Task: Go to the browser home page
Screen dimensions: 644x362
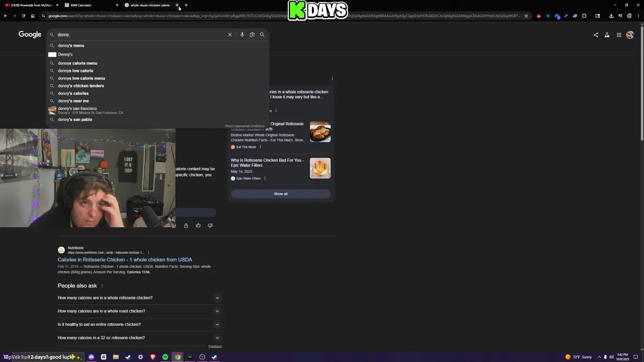Action: point(33,16)
